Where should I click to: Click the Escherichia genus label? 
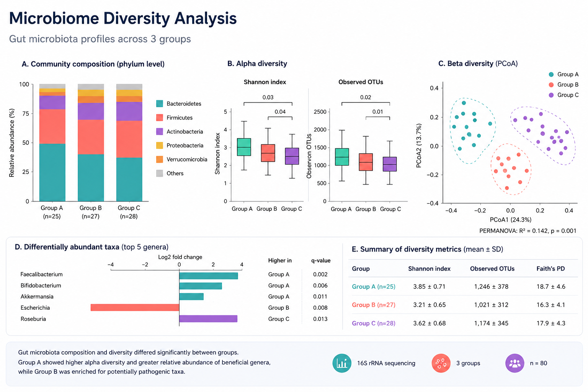pyautogui.click(x=35, y=308)
